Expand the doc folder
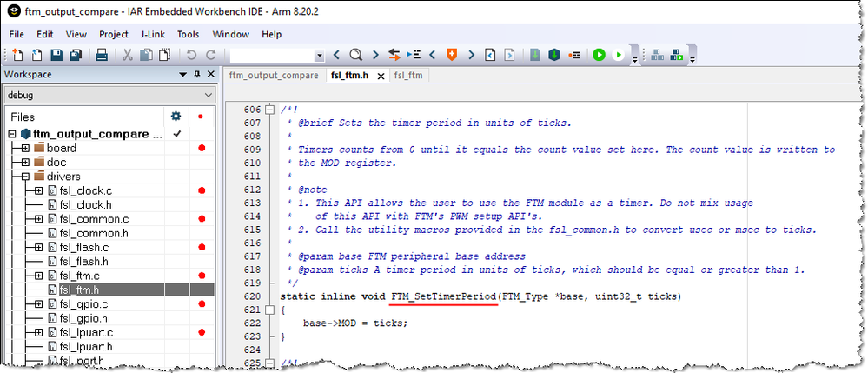The height and width of the screenshot is (373, 868). (x=25, y=163)
